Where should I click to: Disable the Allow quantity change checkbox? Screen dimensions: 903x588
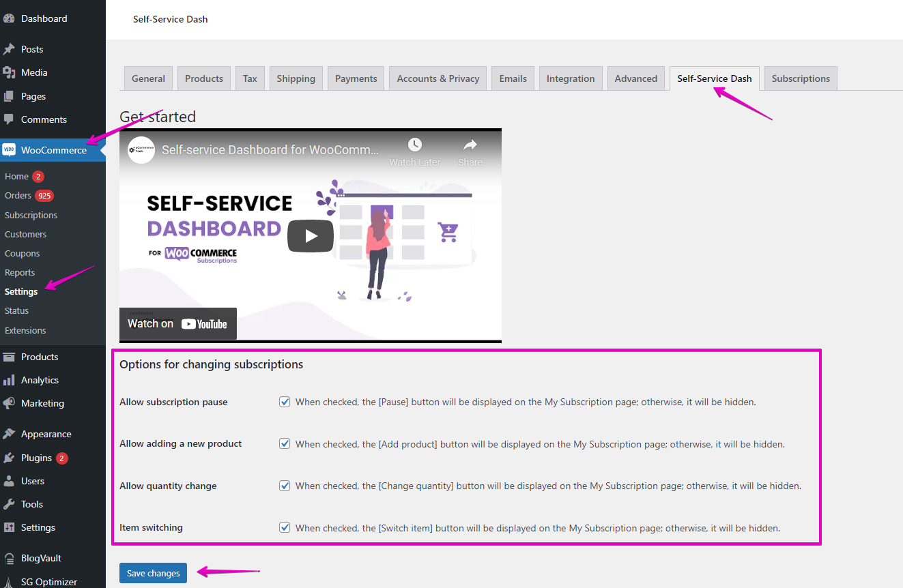pyautogui.click(x=285, y=486)
